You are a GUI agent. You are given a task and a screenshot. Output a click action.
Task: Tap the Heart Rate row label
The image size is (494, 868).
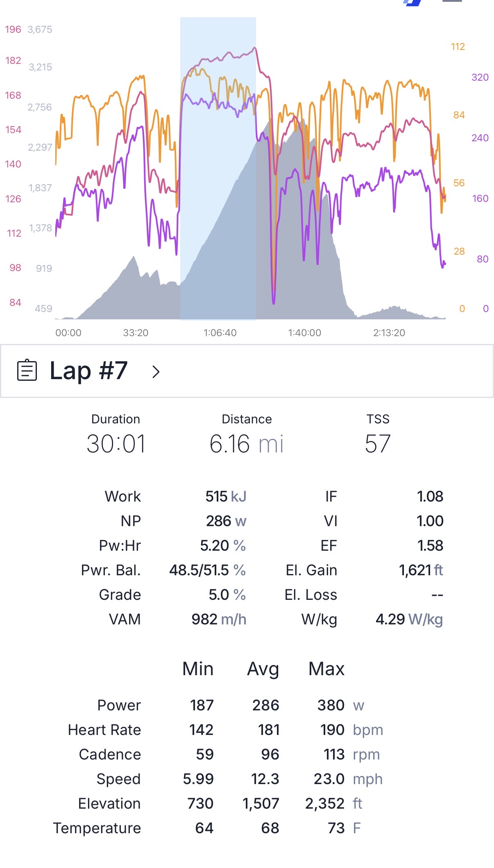104,730
